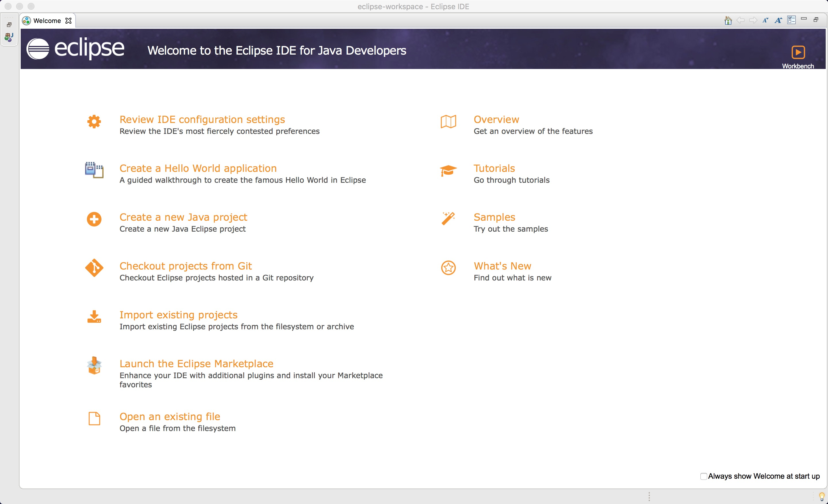Screen dimensions: 828x504
Task: Click the Eclipse logo in the banner
Action: 76,49
